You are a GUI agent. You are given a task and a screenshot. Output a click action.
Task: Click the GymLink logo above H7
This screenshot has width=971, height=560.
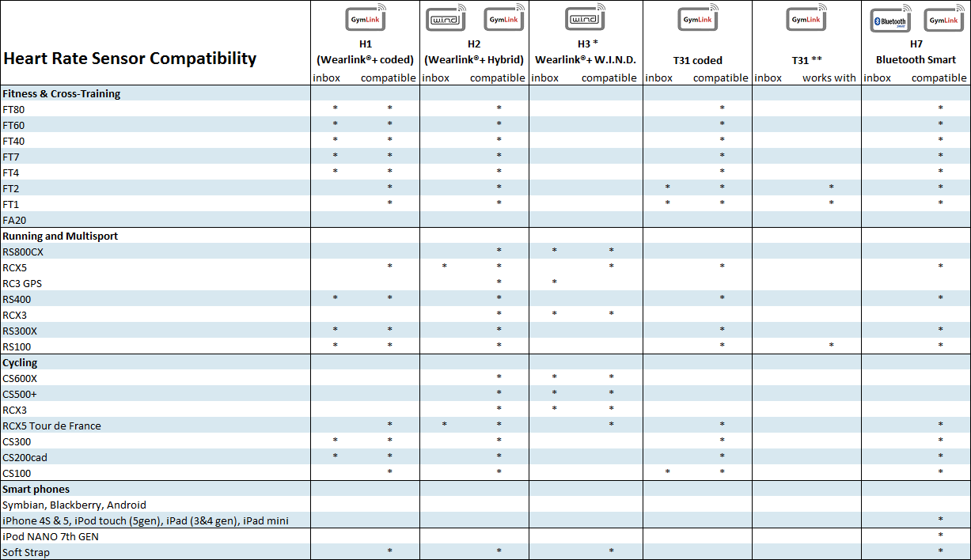[944, 18]
